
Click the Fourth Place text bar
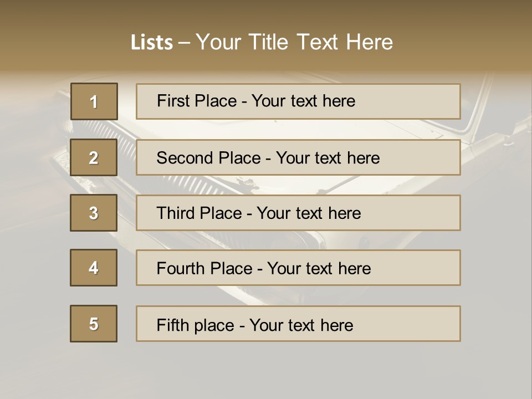coord(298,268)
